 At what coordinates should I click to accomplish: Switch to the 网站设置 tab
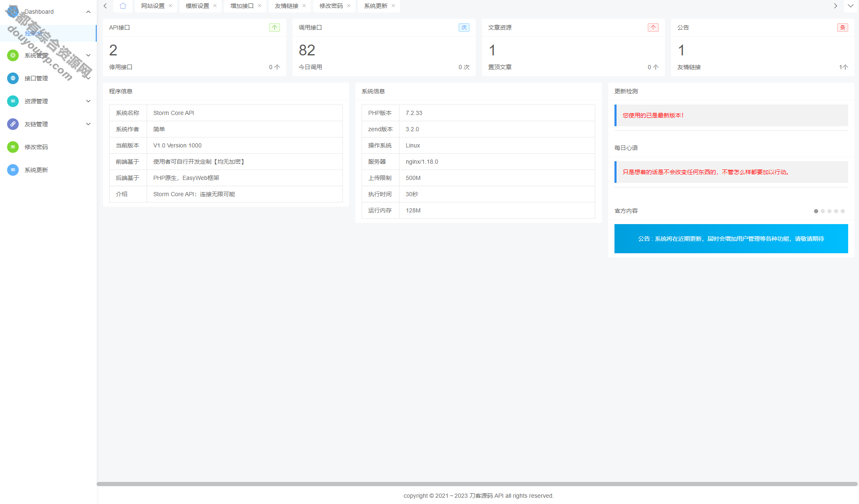153,6
